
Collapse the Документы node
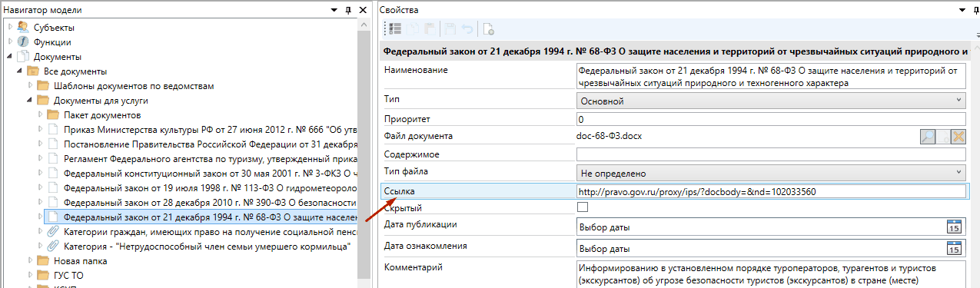pos(10,57)
